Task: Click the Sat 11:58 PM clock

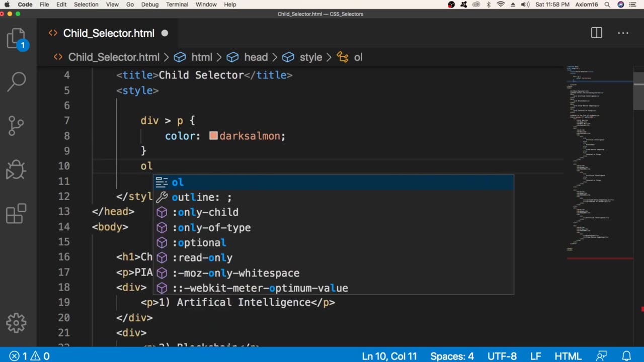Action: click(x=553, y=5)
